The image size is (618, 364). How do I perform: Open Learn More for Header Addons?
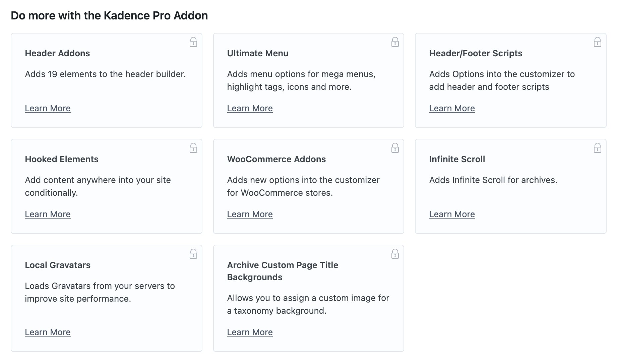[x=48, y=108]
